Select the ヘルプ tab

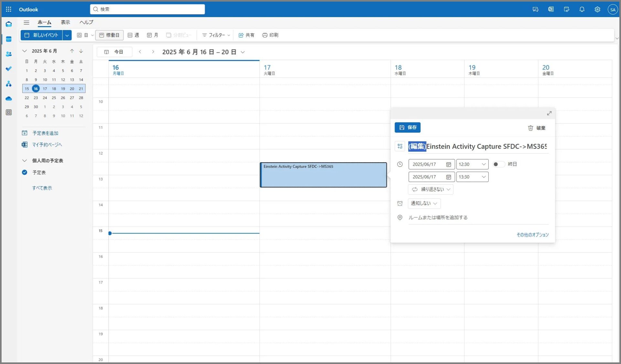click(86, 22)
